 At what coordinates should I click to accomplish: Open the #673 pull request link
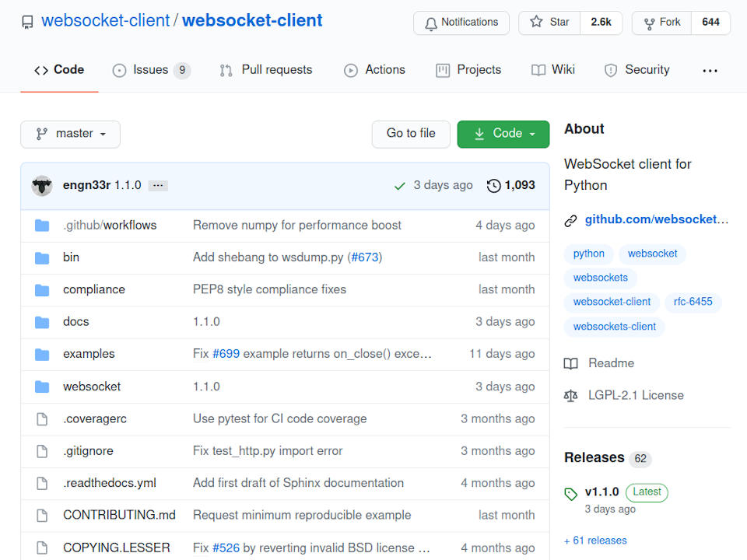click(364, 257)
